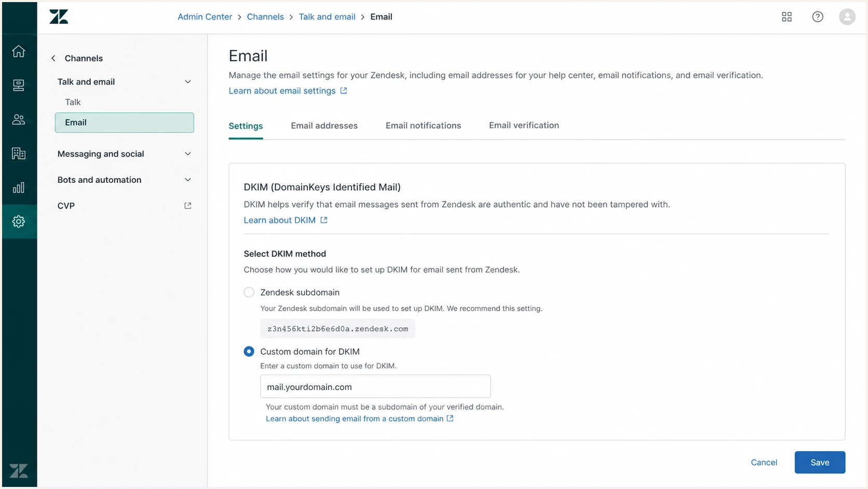Go to Talk and email breadcrumb
The width and height of the screenshot is (868, 489).
pos(327,17)
